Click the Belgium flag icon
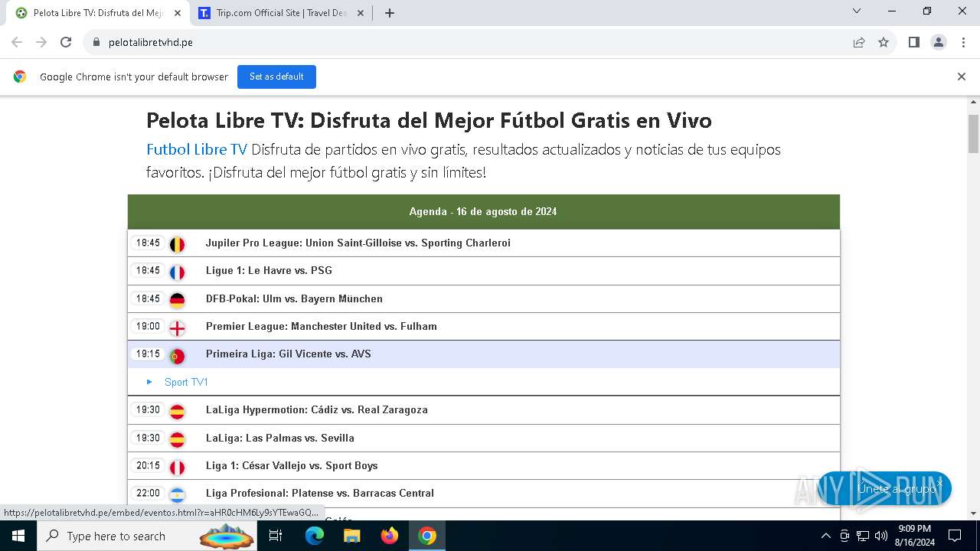The image size is (980, 551). tap(177, 244)
